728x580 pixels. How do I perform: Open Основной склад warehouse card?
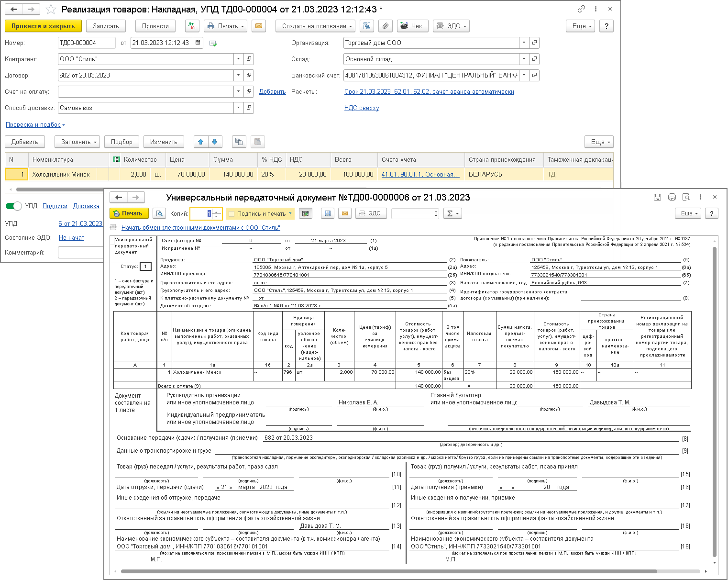pyautogui.click(x=534, y=59)
